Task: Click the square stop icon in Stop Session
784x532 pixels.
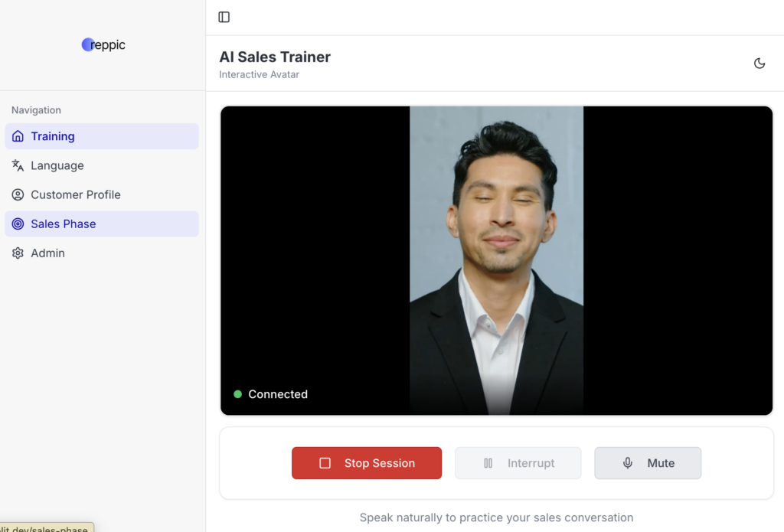Action: pyautogui.click(x=325, y=463)
